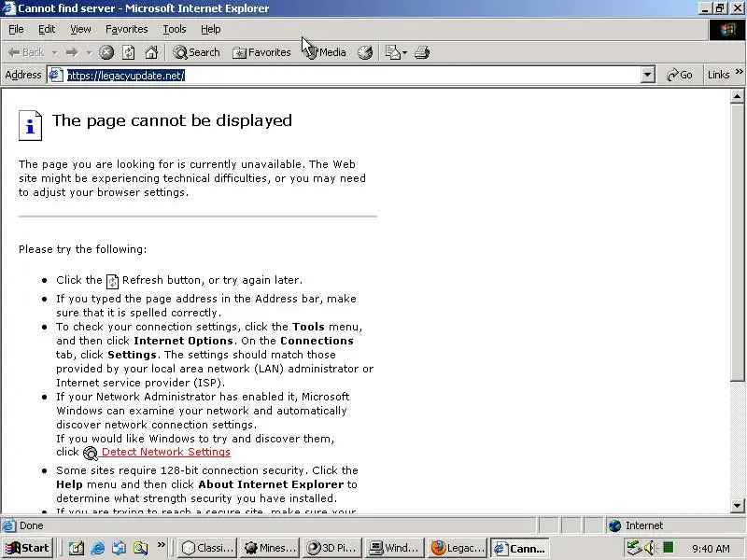Switch to the 3D Pi... taskbar window
The width and height of the screenshot is (747, 560).
point(332,548)
